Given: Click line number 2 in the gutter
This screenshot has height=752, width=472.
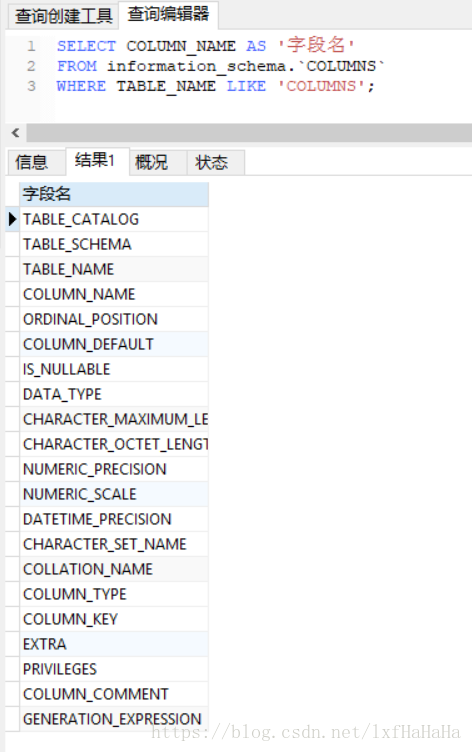Looking at the screenshot, I should pyautogui.click(x=31, y=66).
